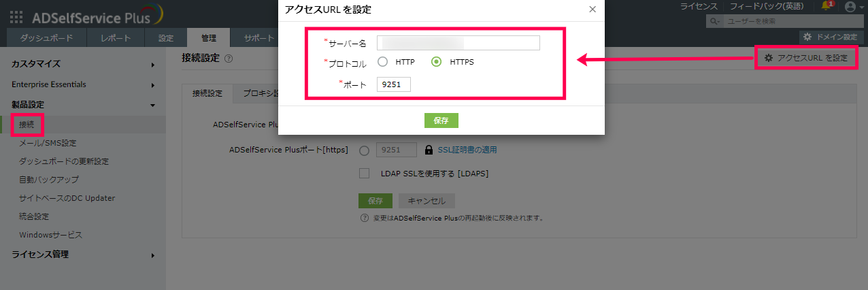Image resolution: width=868 pixels, height=290 pixels.
Task: Open the フィードバック(英語) link
Action: coord(766,6)
